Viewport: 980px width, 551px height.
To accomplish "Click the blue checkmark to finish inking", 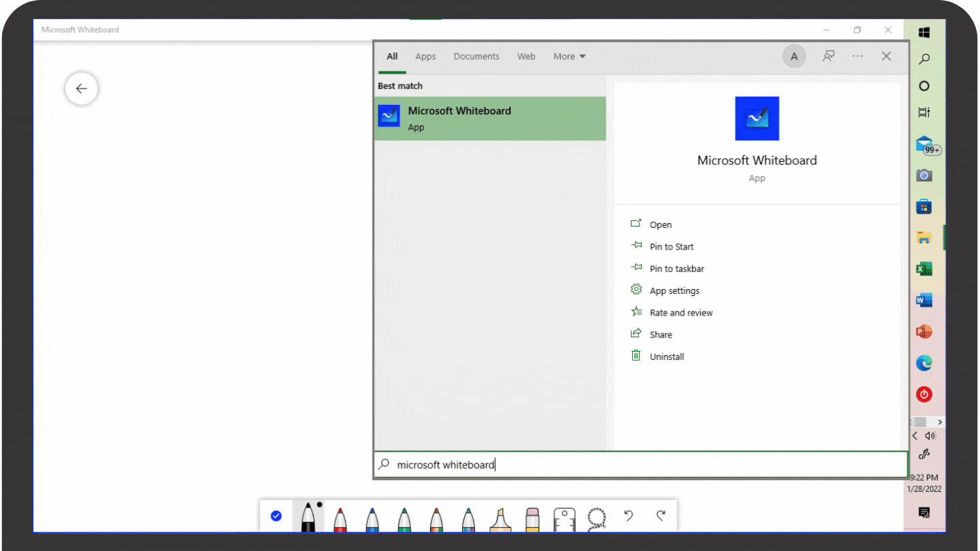I will (276, 516).
